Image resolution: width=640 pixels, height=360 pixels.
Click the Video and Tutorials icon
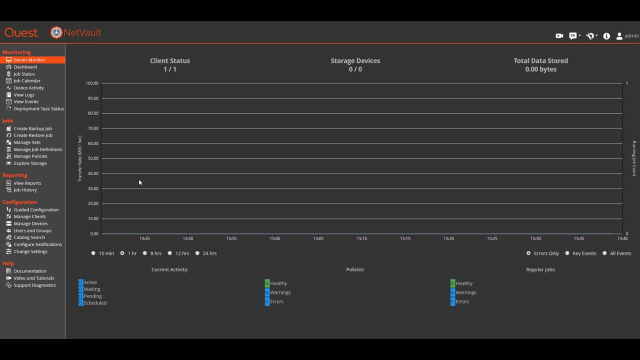[x=9, y=278]
